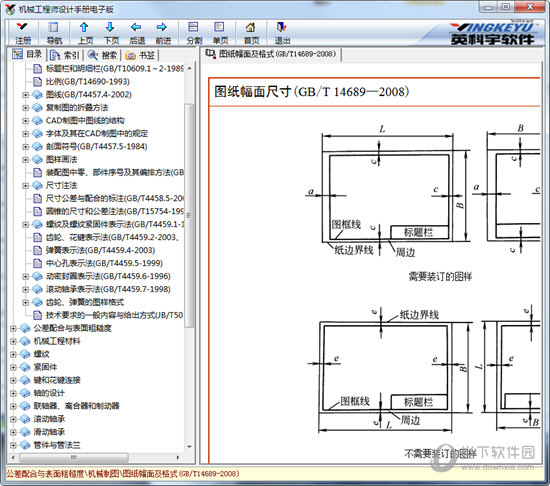Open 比例(GB/T14690-1993) page

pyautogui.click(x=88, y=81)
